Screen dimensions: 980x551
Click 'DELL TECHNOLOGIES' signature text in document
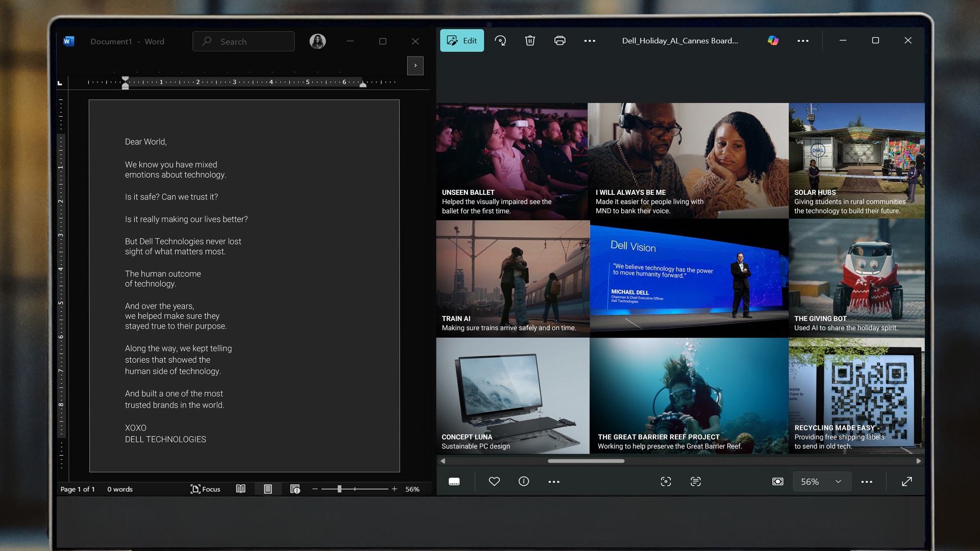tap(165, 439)
